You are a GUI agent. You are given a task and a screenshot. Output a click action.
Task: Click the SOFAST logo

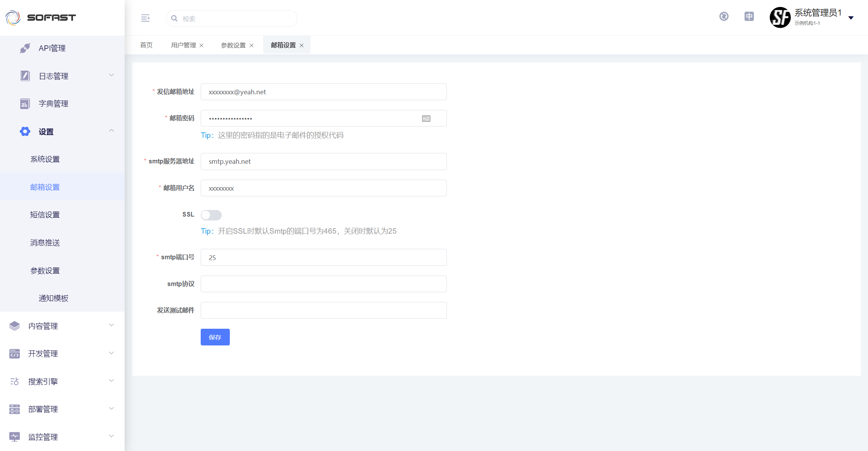40,17
